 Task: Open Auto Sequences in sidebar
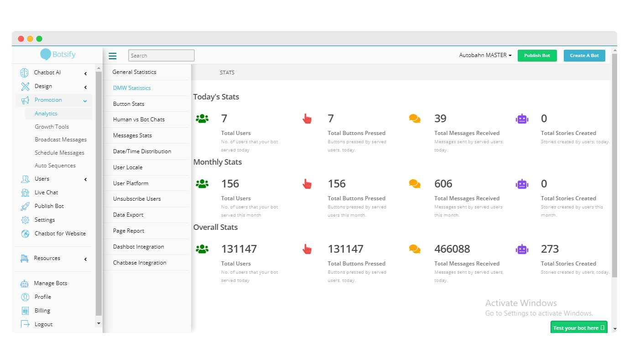[55, 166]
